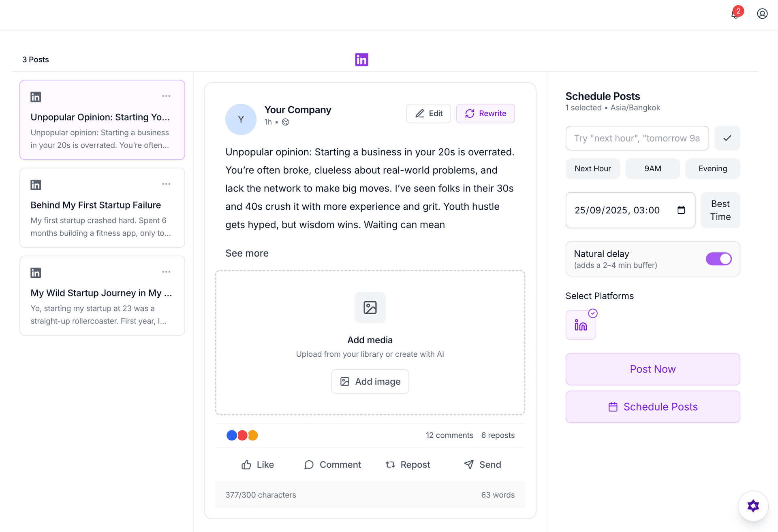Click the Post Now button

click(x=652, y=369)
